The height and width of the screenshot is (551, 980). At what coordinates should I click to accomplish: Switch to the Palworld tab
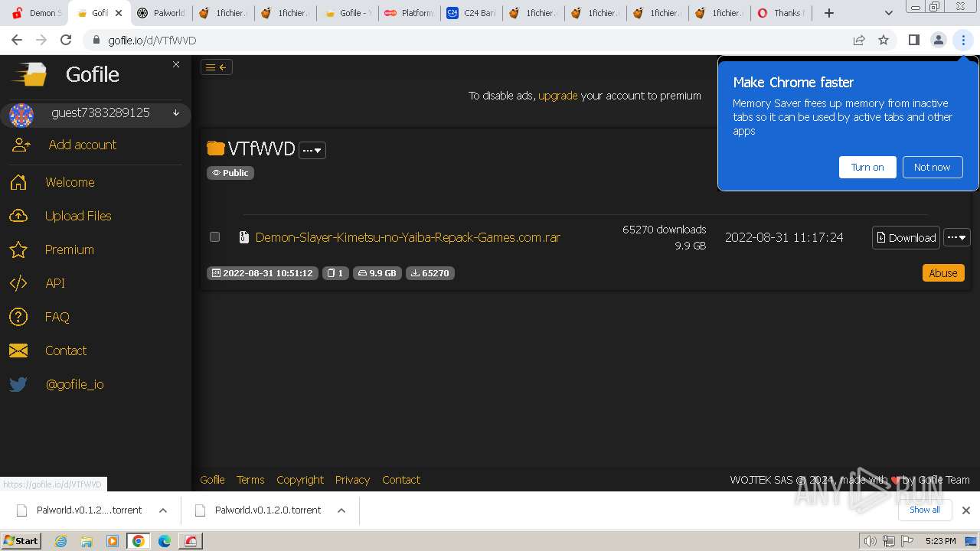coord(161,13)
